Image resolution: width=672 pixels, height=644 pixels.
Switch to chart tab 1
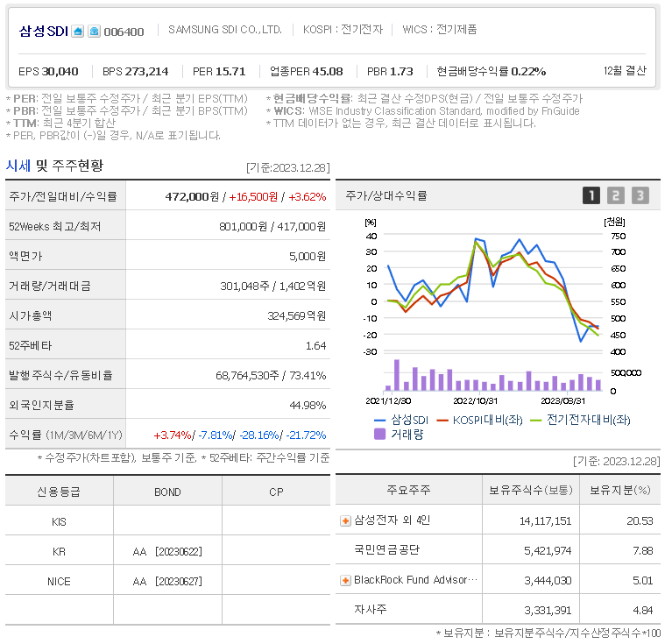(x=591, y=195)
